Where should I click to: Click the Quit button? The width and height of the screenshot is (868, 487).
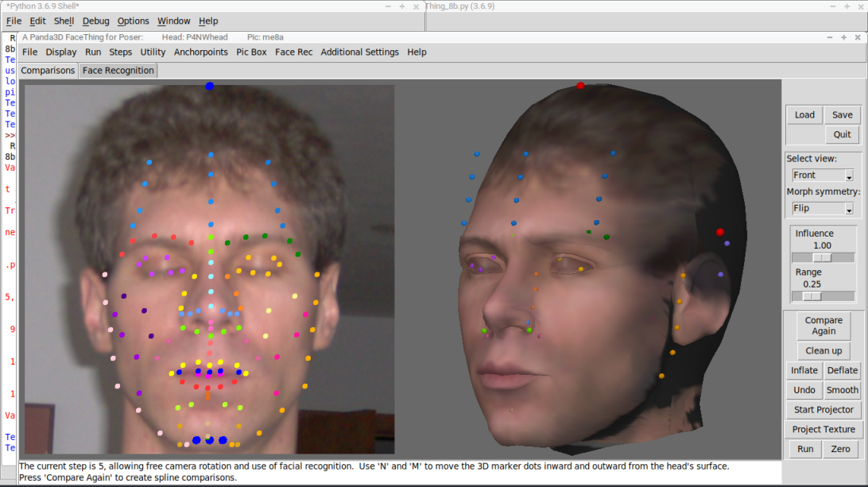pyautogui.click(x=842, y=134)
